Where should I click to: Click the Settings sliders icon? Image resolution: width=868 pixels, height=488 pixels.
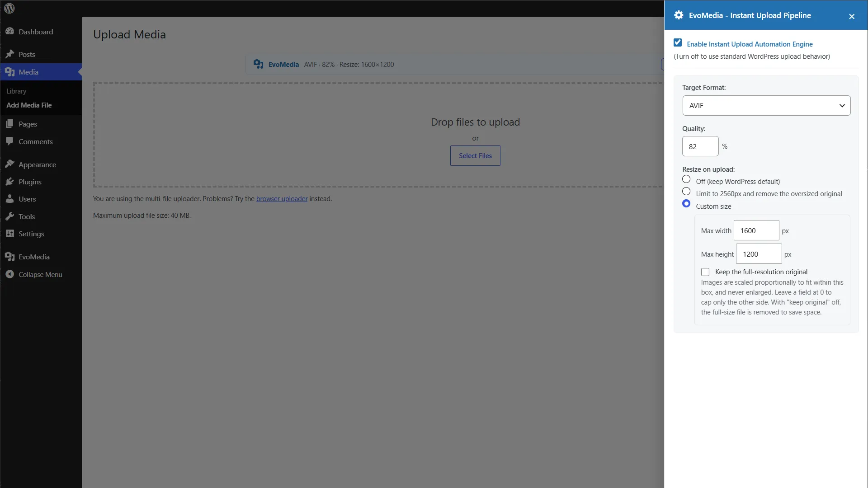(9, 234)
